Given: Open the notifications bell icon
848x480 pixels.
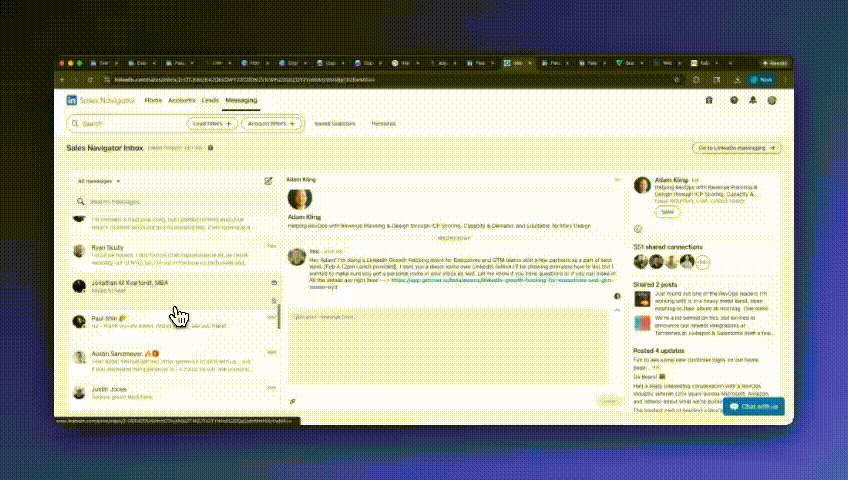Looking at the screenshot, I should pyautogui.click(x=753, y=101).
